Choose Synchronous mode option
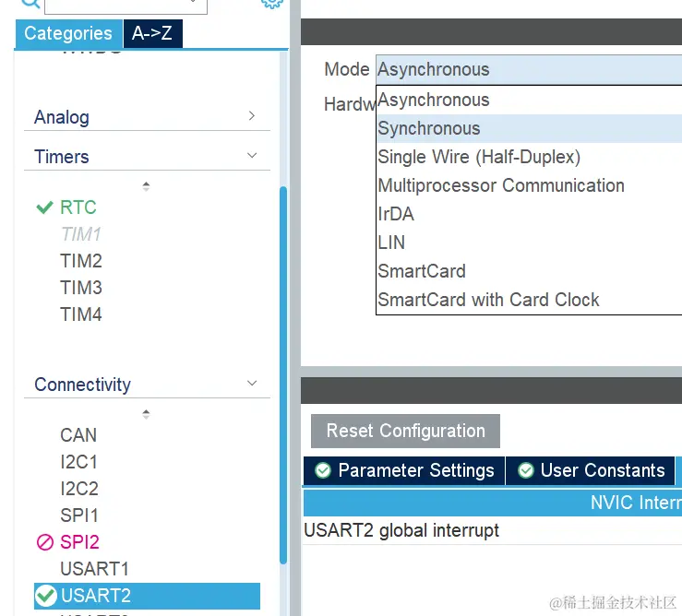Viewport: 682px width, 616px height. pyautogui.click(x=529, y=128)
